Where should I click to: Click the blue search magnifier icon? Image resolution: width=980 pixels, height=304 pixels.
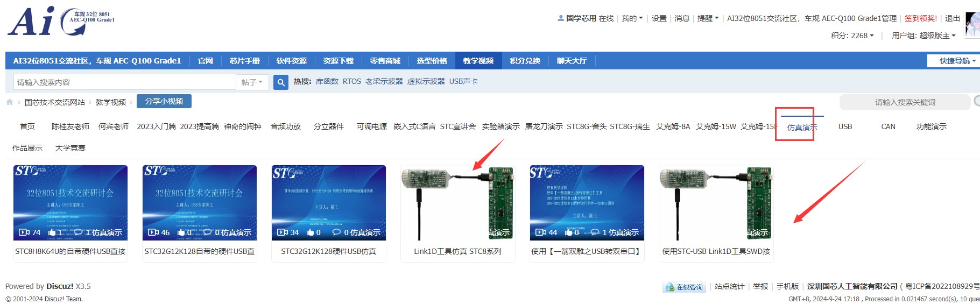click(x=281, y=82)
